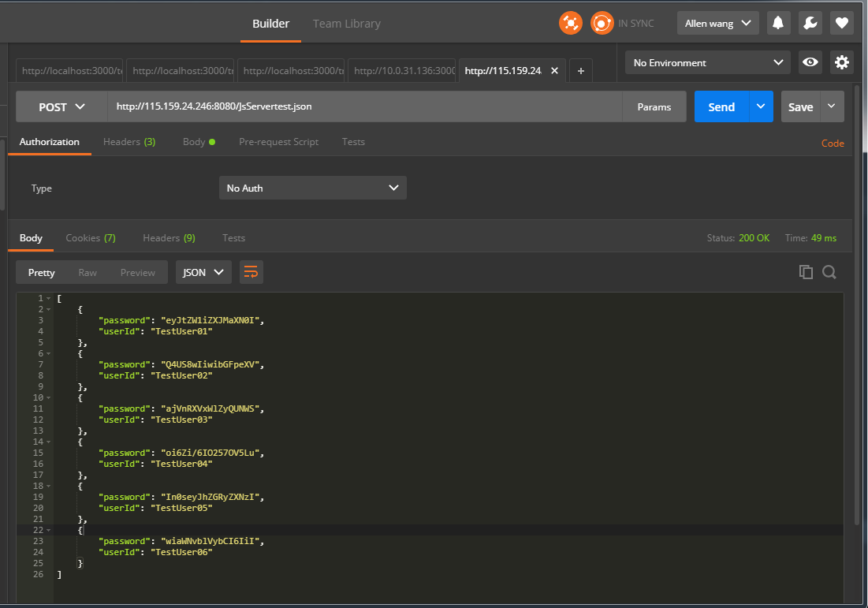Switch to Team Library tab
The image size is (868, 608).
(347, 24)
